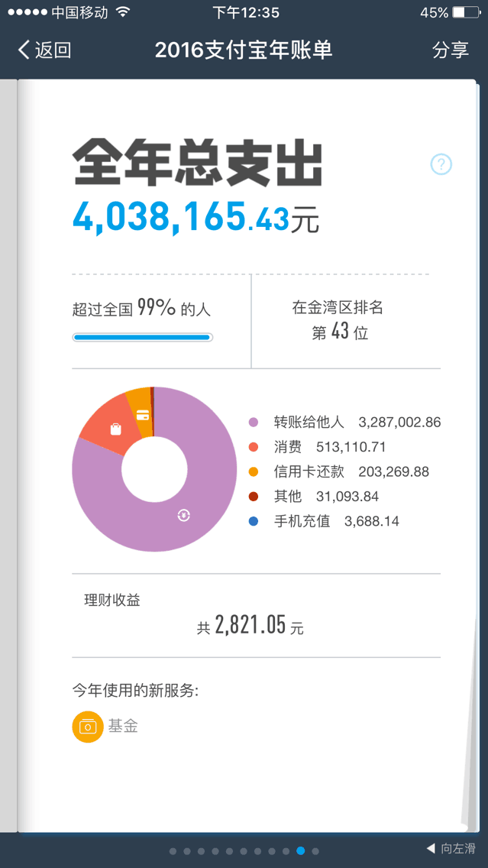Tap the 消费 legend label

pos(288,447)
